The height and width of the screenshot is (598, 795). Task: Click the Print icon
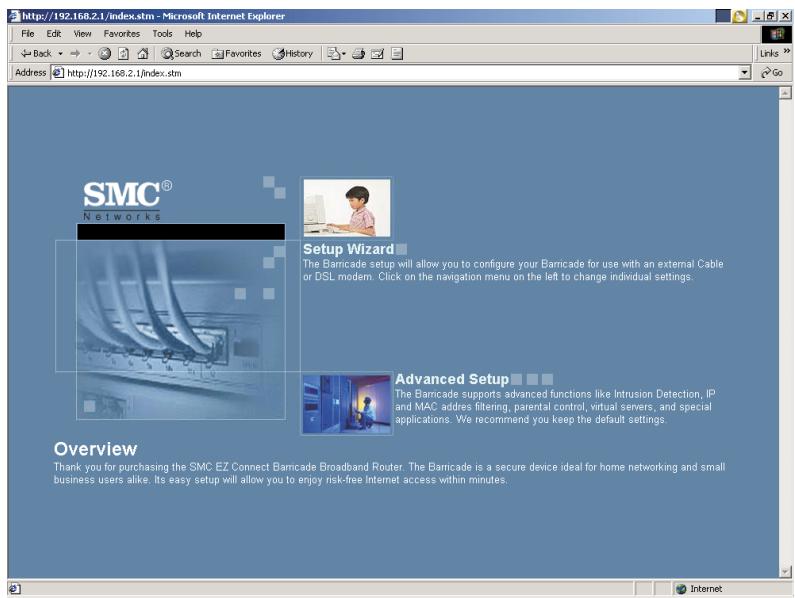point(358,53)
